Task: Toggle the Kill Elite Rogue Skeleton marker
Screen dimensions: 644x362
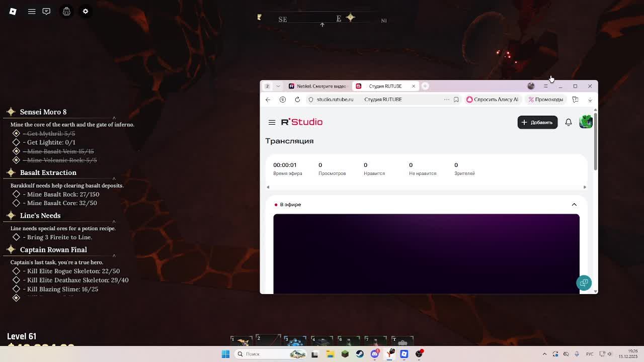Action: (16, 271)
